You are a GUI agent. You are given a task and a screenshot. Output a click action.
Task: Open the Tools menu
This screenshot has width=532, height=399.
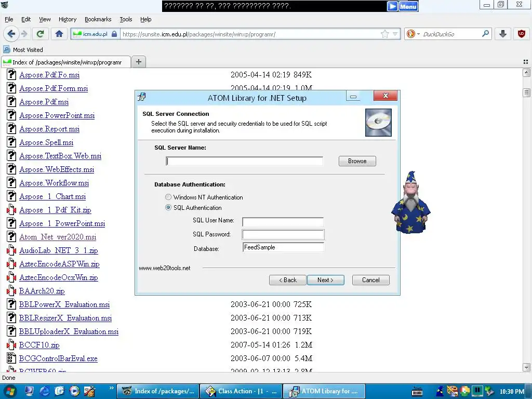[126, 19]
